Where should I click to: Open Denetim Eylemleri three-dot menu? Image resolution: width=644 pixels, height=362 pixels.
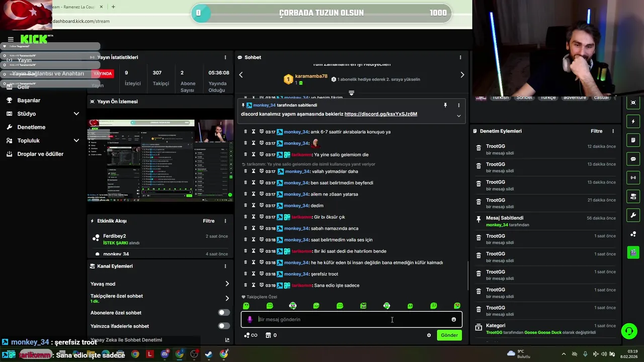click(x=613, y=131)
